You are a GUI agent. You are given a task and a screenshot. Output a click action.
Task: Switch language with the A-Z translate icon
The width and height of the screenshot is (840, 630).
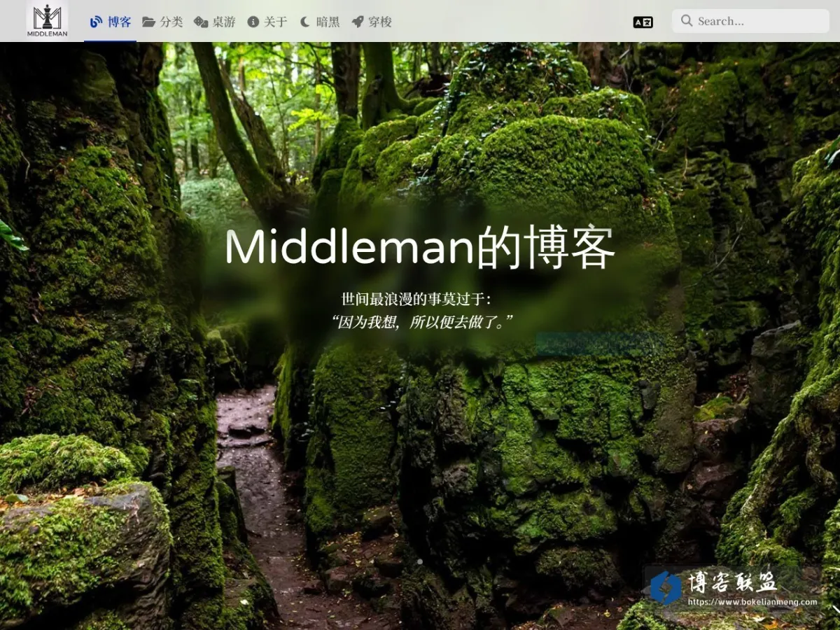click(x=643, y=22)
